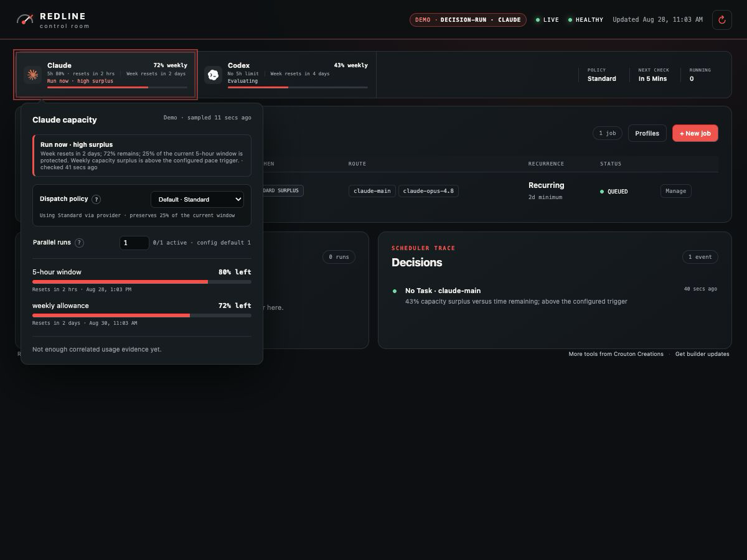747x560 pixels.
Task: Click the Claude starburst provider icon
Action: click(x=32, y=75)
